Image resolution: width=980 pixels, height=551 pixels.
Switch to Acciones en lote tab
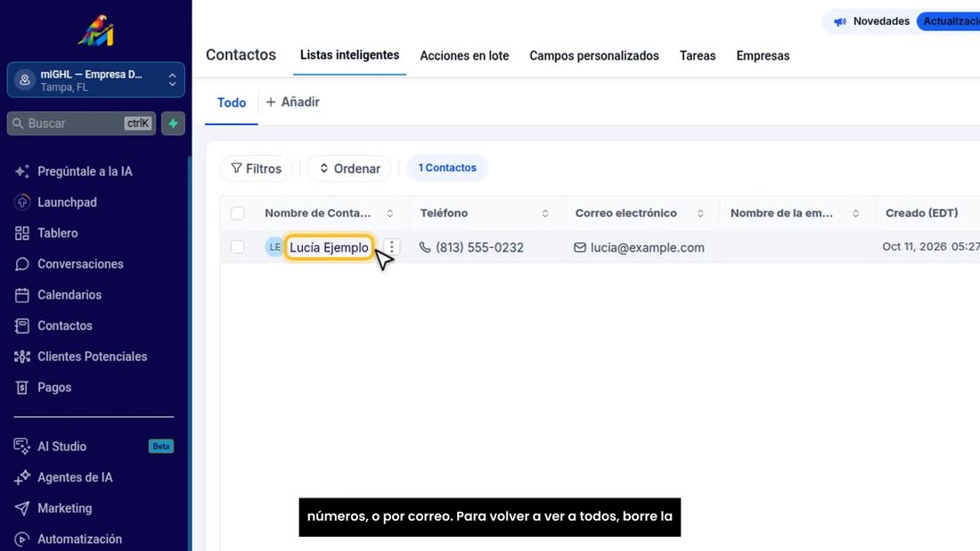pos(464,55)
